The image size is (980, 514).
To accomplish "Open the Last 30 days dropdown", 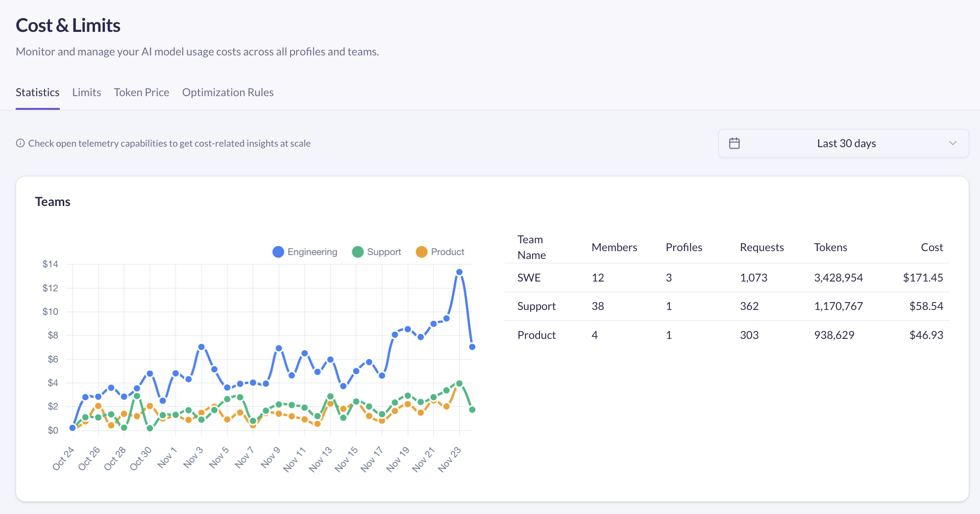I will 846,143.
